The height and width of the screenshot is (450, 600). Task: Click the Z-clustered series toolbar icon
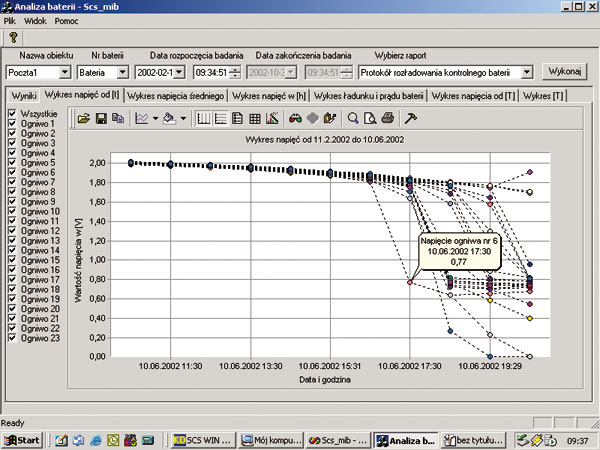coord(329,119)
